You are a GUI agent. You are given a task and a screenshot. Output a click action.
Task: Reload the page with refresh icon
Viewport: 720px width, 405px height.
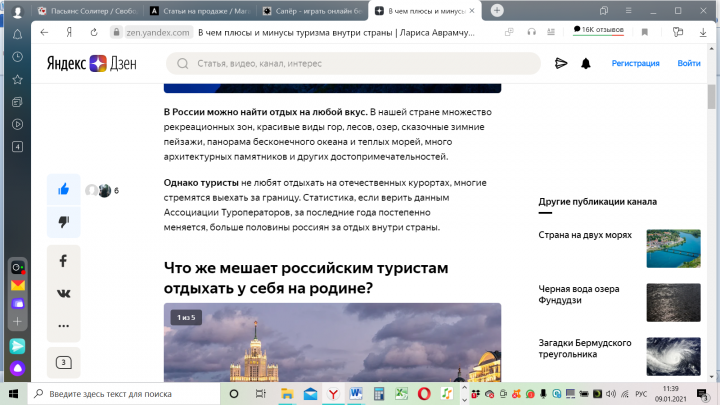coord(94,32)
